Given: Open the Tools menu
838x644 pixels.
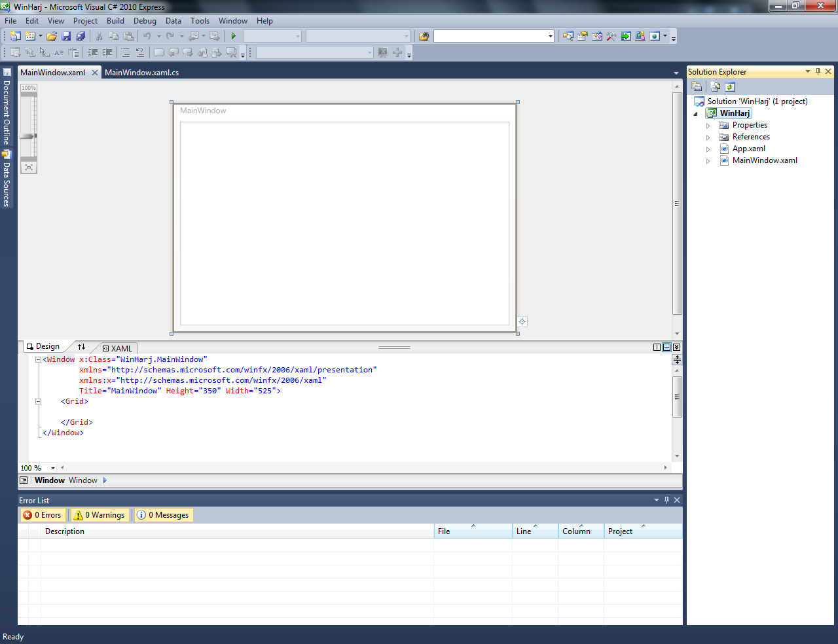Looking at the screenshot, I should [200, 21].
